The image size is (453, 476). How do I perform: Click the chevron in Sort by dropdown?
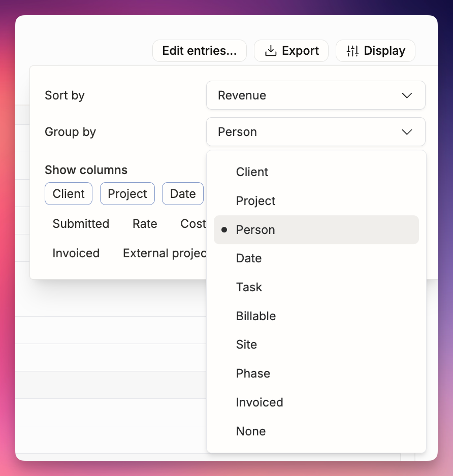[x=407, y=95]
